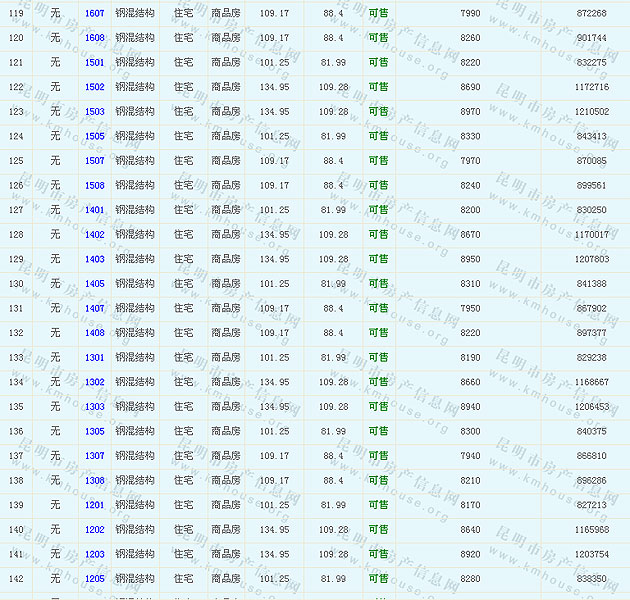The image size is (630, 600).
Task: Open room 1507 listing
Action: pos(94,161)
